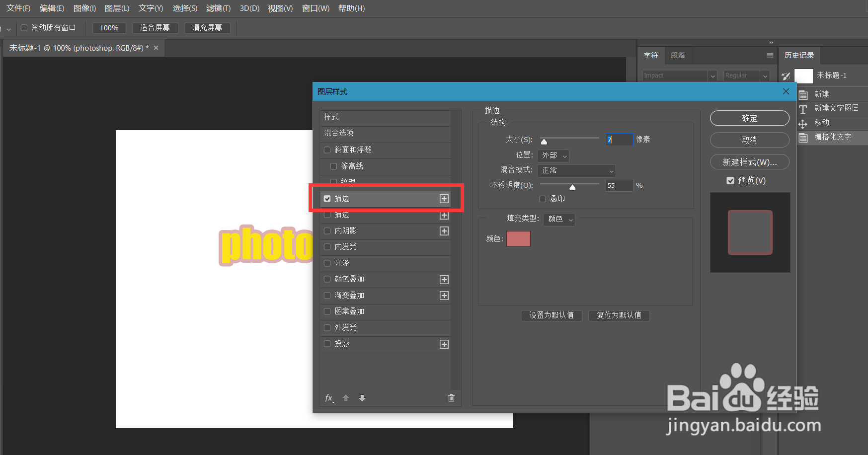Enable the 内发光 checkbox

point(327,246)
